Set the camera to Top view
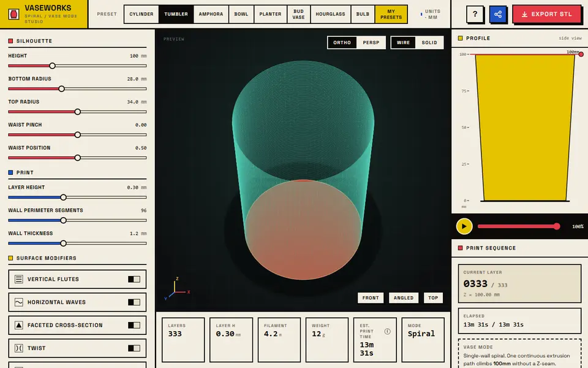Image resolution: width=588 pixels, height=368 pixels. (x=433, y=298)
